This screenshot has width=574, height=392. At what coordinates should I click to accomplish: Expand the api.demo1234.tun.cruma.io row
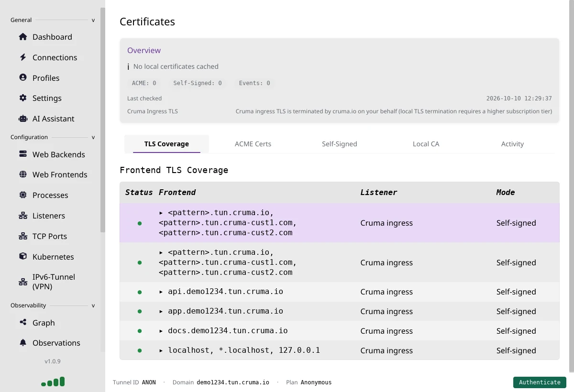point(161,292)
